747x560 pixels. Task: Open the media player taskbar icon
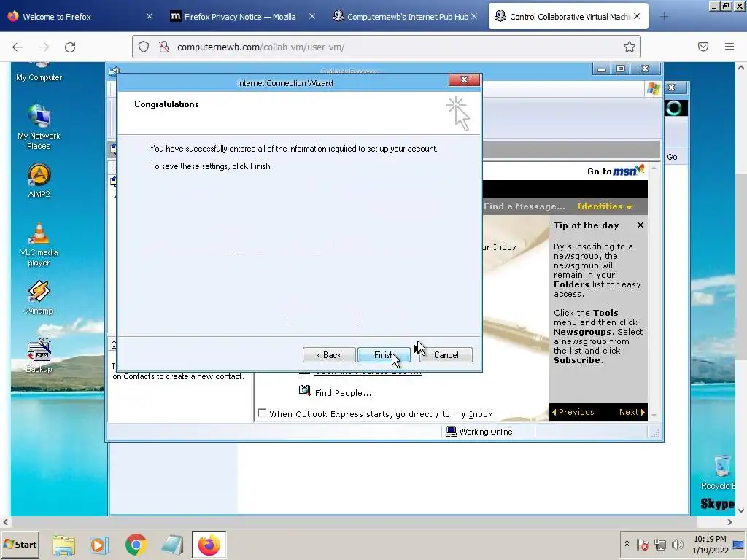click(99, 545)
